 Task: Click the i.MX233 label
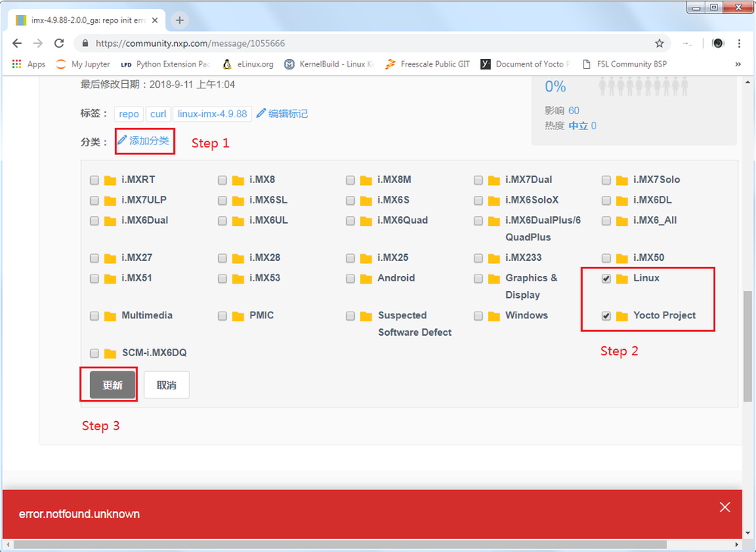[x=523, y=258]
